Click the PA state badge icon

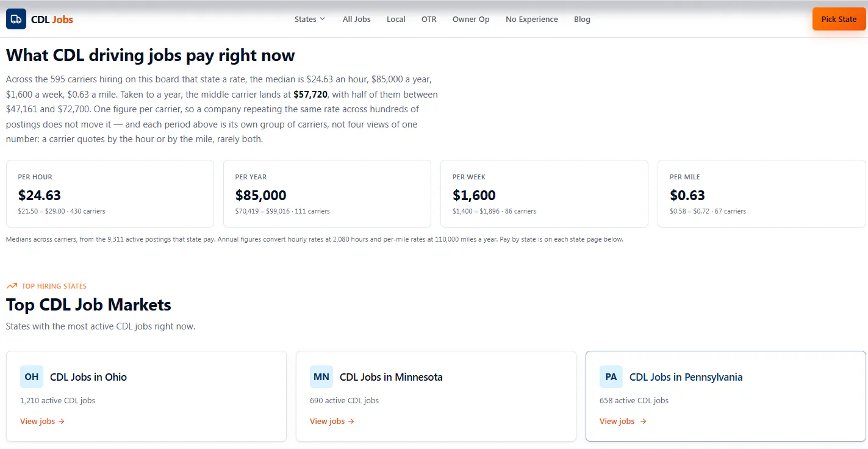(611, 377)
